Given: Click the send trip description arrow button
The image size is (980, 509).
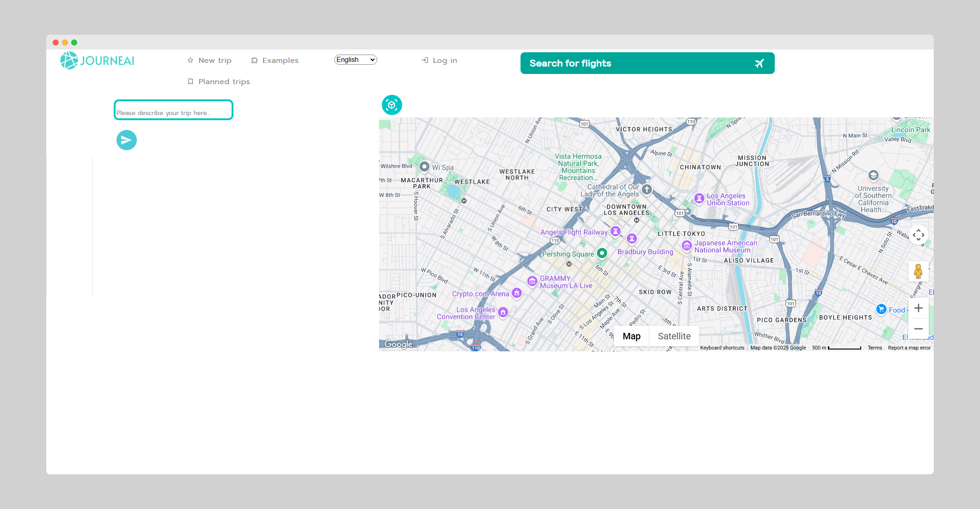Looking at the screenshot, I should 127,140.
